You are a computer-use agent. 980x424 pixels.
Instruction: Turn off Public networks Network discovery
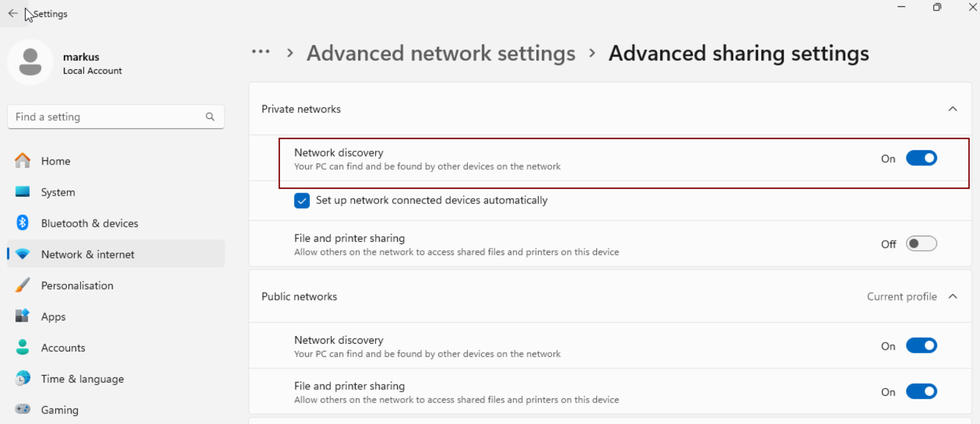pos(921,345)
